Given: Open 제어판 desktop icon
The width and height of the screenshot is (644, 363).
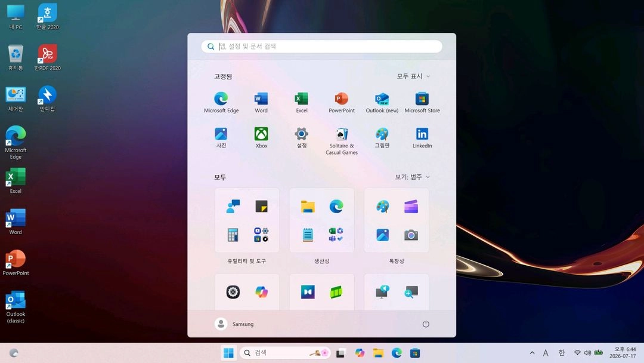Looking at the screenshot, I should click(16, 99).
